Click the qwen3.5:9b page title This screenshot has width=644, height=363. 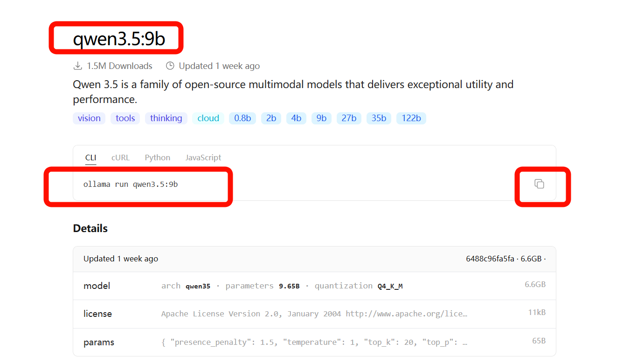click(119, 39)
